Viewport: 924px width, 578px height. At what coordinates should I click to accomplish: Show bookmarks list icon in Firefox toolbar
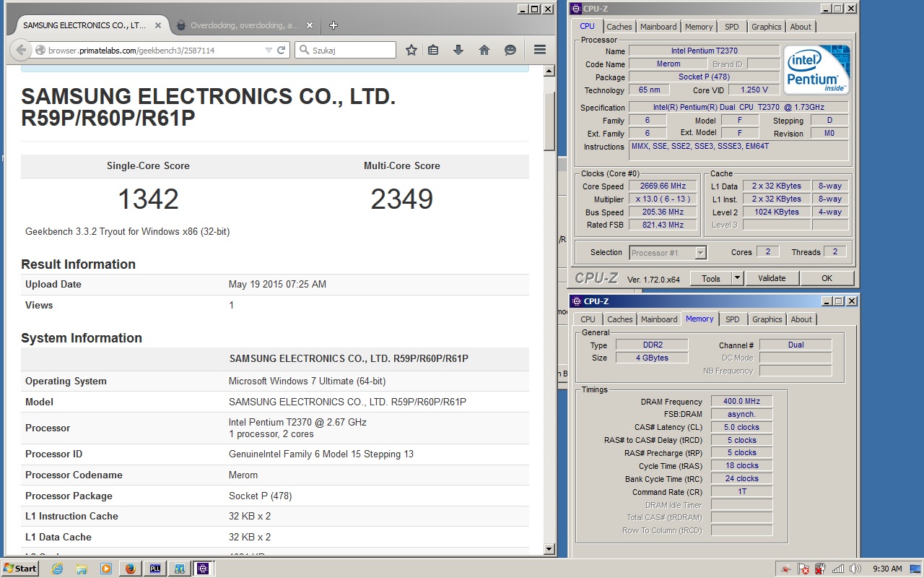pos(433,50)
